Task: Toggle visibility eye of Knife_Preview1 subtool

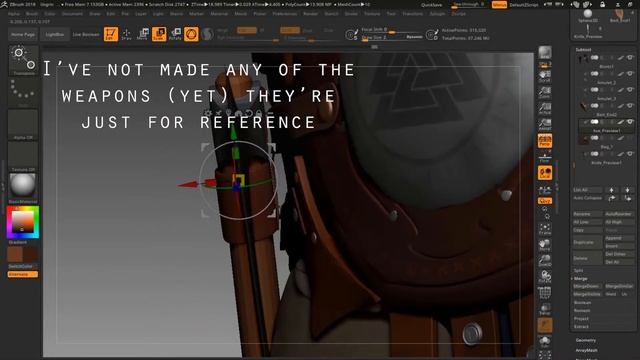Action: 630,154
